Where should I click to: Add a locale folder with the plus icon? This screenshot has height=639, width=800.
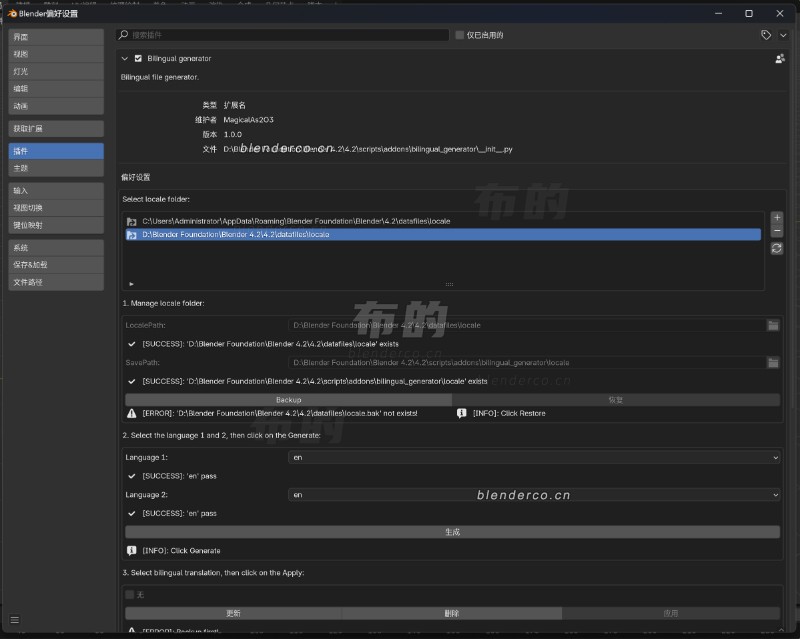(x=777, y=217)
